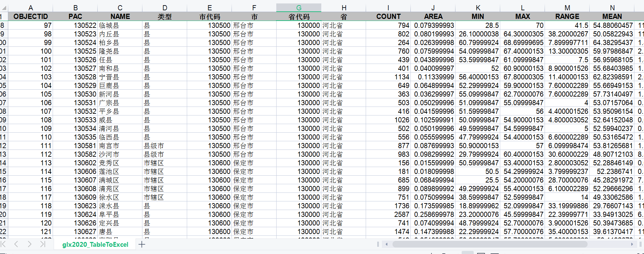Select the PAC cell 130581
This screenshot has width=644, height=254.
point(75,146)
